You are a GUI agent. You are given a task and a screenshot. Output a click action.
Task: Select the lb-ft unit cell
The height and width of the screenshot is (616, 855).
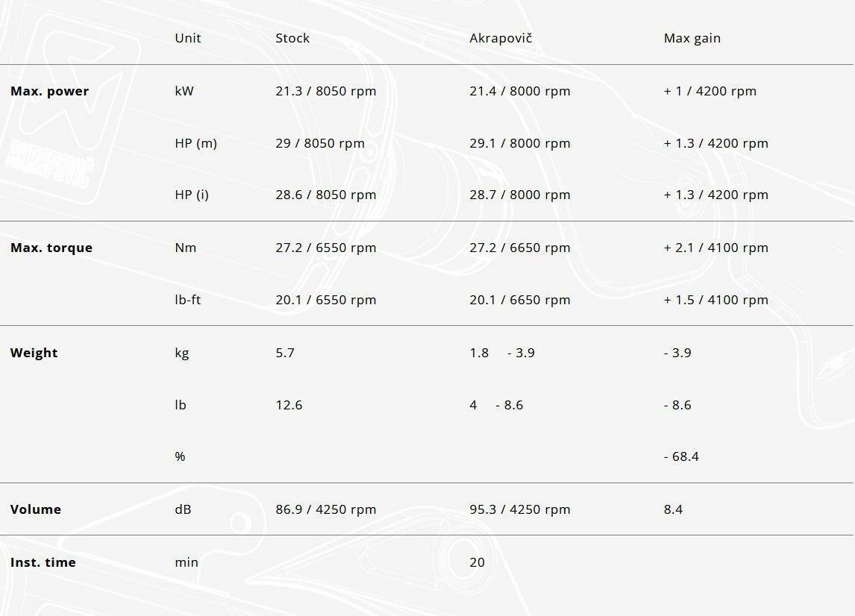coord(187,300)
